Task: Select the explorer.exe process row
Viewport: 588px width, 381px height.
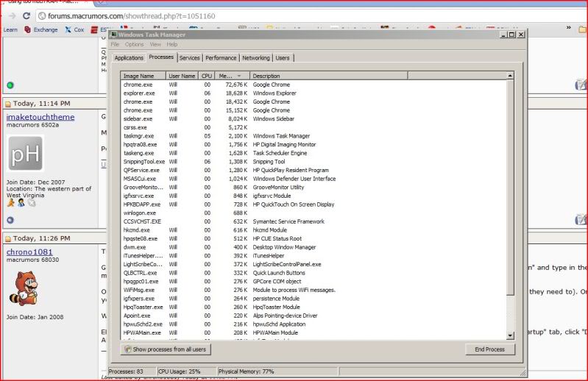Action: 314,93
